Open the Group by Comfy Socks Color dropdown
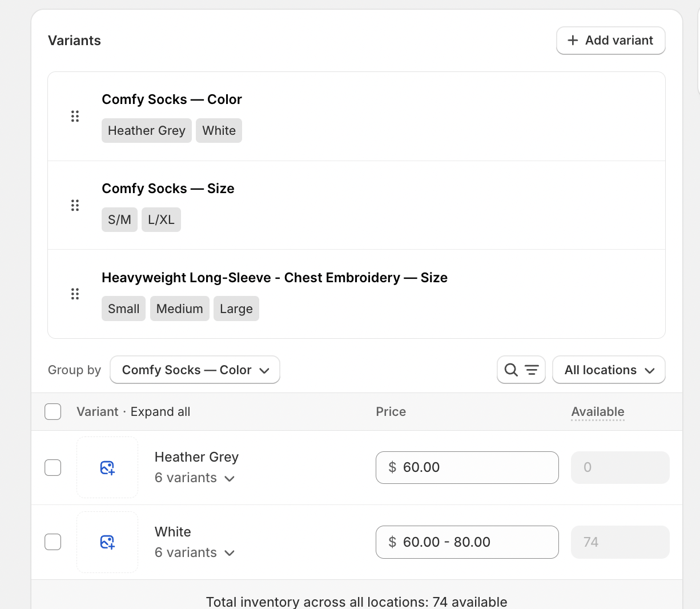The image size is (700, 609). (195, 370)
